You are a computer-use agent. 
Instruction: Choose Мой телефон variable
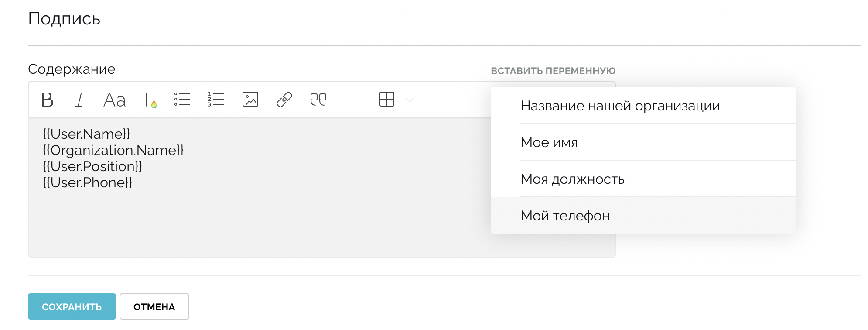pyautogui.click(x=643, y=216)
